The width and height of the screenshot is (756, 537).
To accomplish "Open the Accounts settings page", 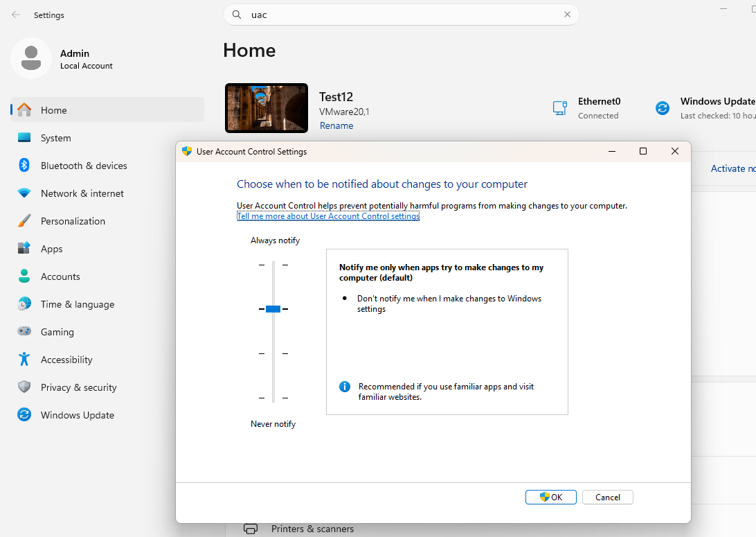I will (107, 276).
